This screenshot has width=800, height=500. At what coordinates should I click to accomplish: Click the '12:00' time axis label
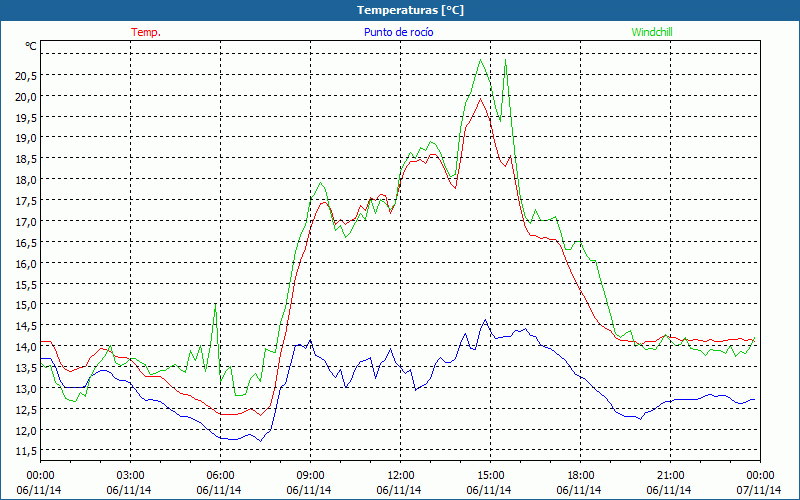point(401,476)
